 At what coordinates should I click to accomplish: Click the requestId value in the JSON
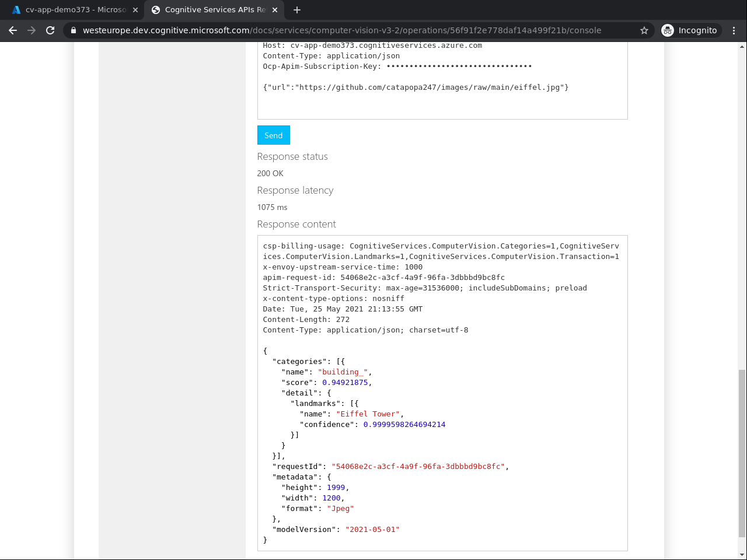418,467
